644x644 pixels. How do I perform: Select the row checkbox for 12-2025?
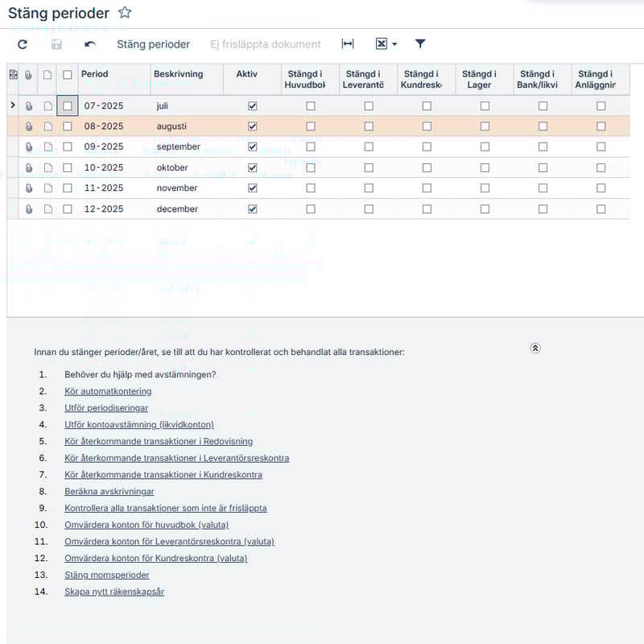click(68, 209)
